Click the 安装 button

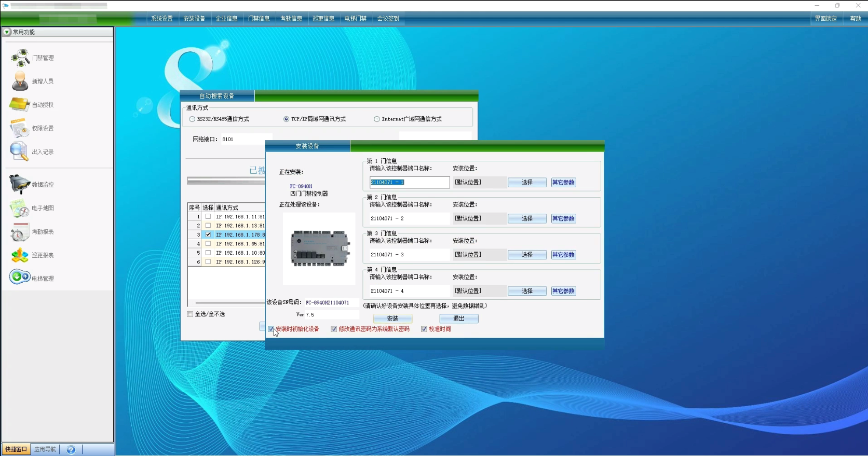392,319
